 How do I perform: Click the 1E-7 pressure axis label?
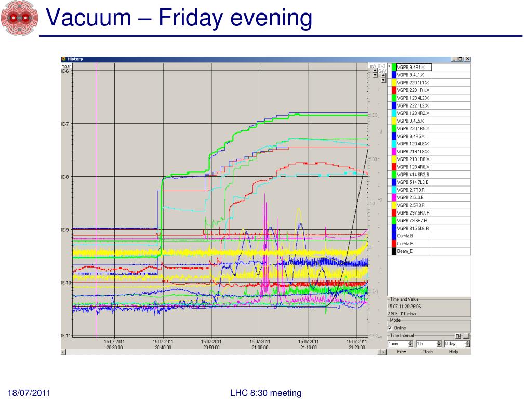click(64, 124)
